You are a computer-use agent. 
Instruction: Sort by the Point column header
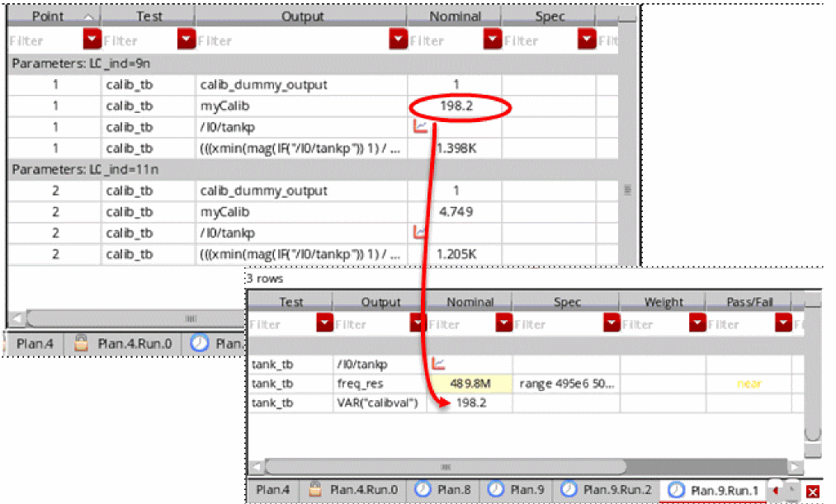(54, 16)
